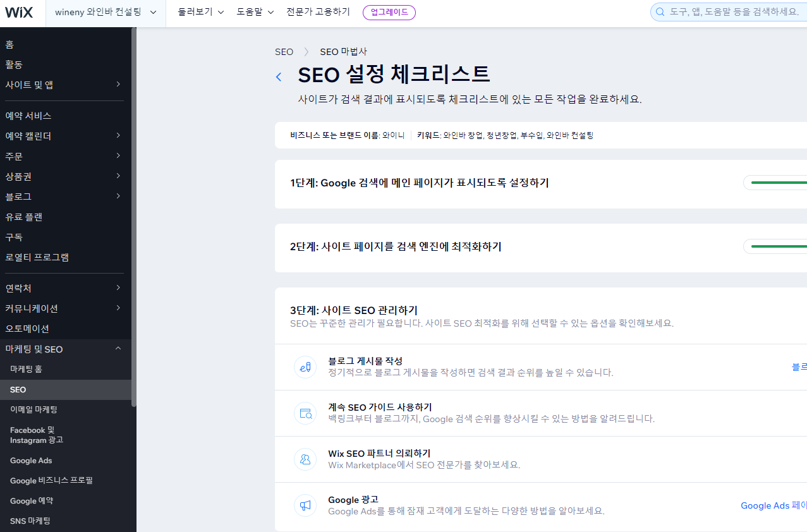Click the 블로그 게시물 작성 pencil icon

point(305,366)
